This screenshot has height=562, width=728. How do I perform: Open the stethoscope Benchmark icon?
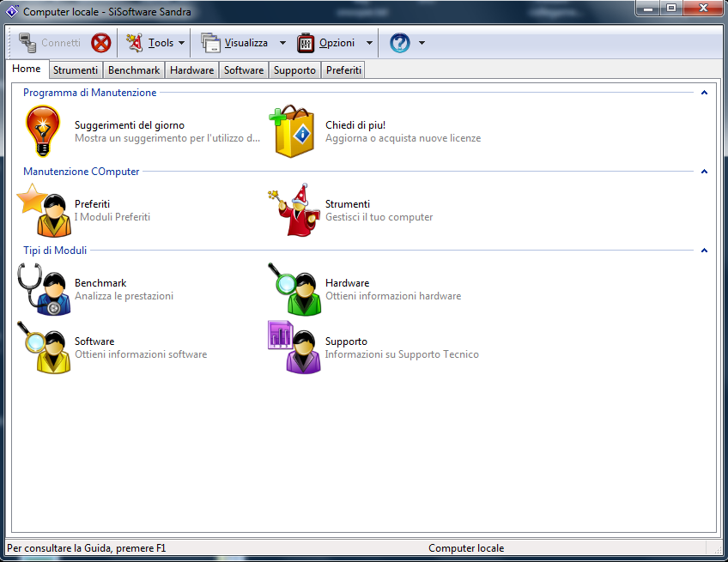click(44, 289)
